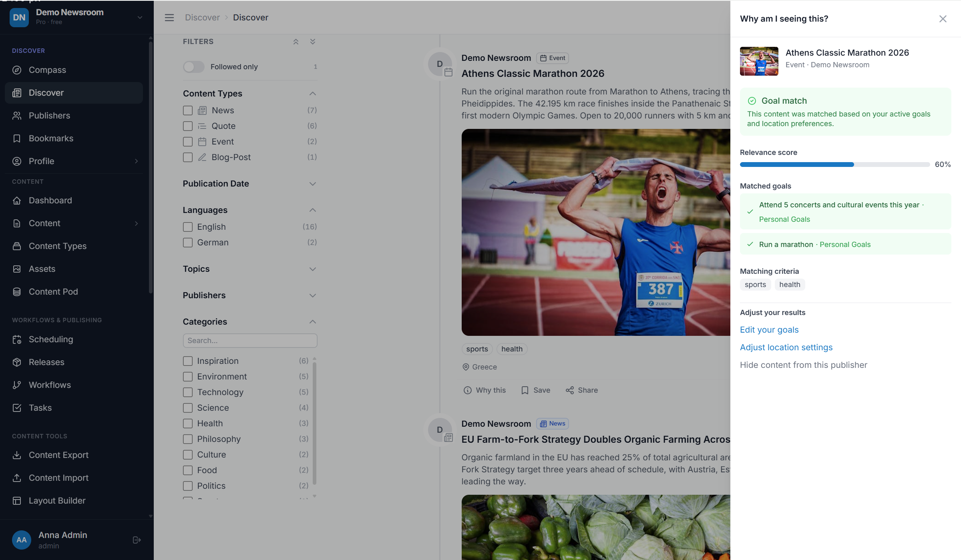
Task: Expand the Content submenu chevron
Action: pyautogui.click(x=137, y=223)
